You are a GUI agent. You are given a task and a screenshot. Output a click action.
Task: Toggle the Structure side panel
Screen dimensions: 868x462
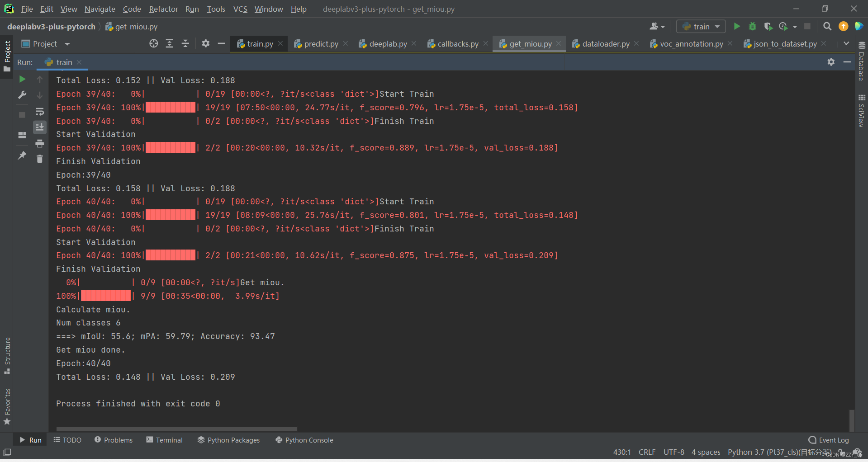(x=7, y=356)
